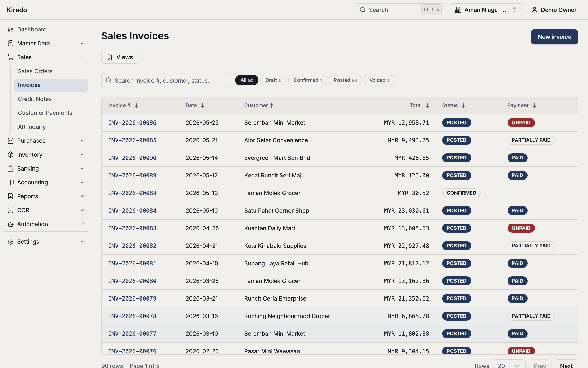The image size is (588, 368).
Task: Sort by Date column arrows
Action: point(202,105)
